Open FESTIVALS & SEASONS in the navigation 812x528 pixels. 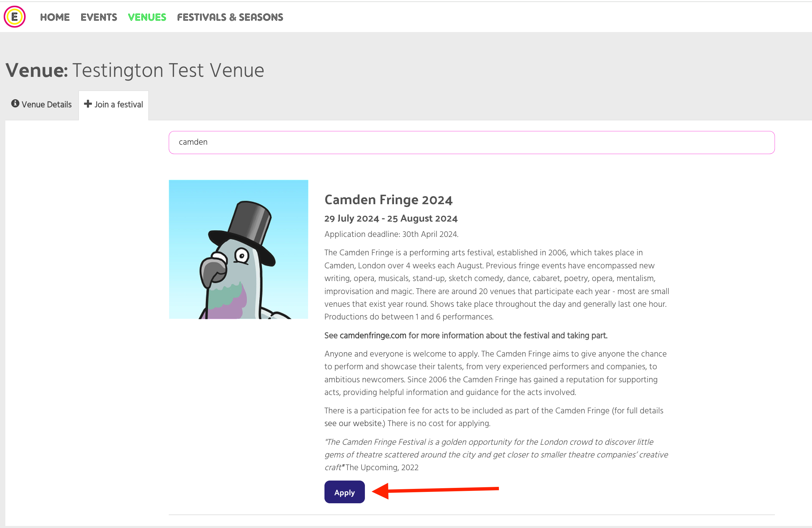point(230,17)
